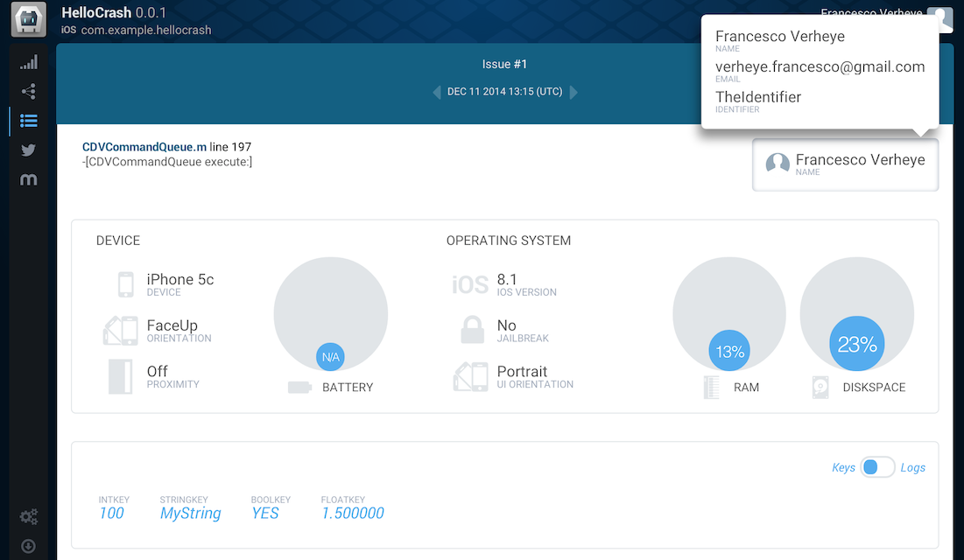Viewport: 964px width, 560px height.
Task: Click the FaceUp orientation icon
Action: (121, 331)
